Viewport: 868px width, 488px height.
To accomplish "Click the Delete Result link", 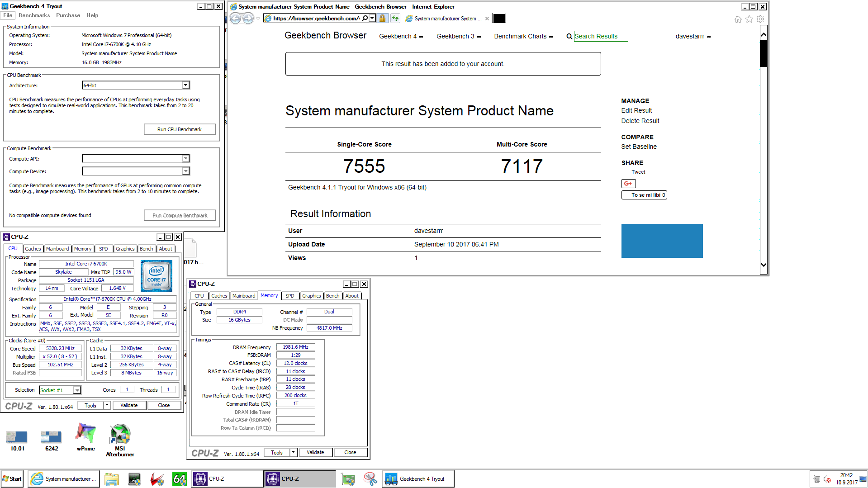I will [640, 121].
